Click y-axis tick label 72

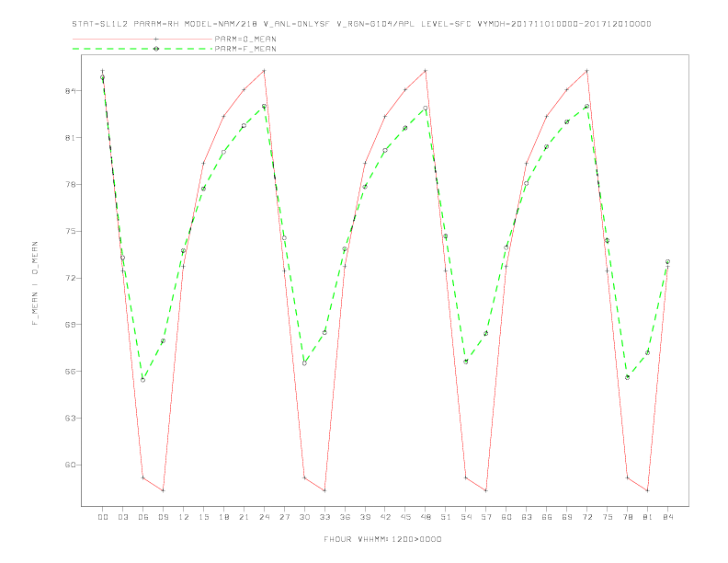tap(70, 278)
